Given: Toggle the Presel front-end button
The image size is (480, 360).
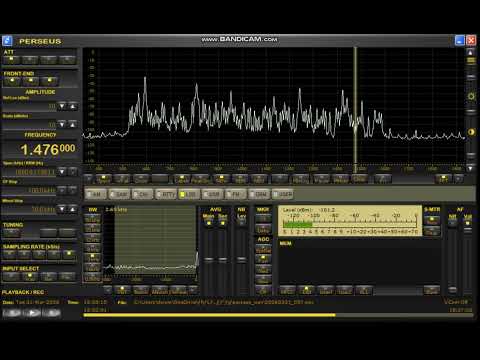Looking at the screenshot, I should point(13,81).
